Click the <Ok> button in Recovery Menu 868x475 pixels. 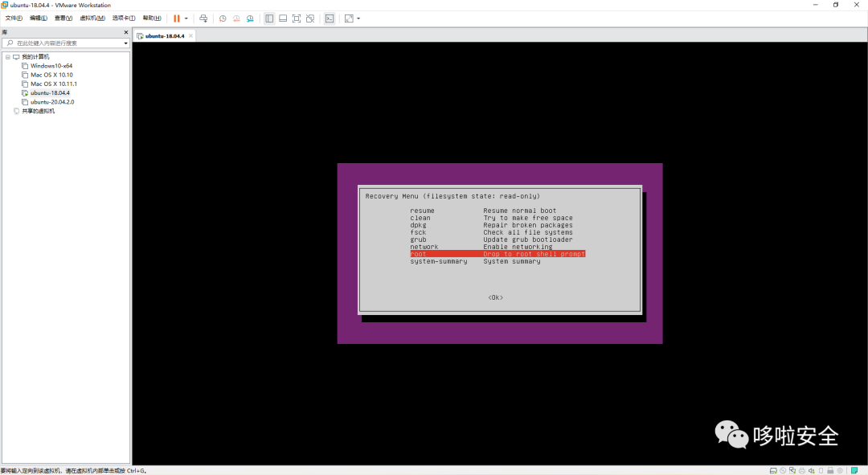[495, 298]
